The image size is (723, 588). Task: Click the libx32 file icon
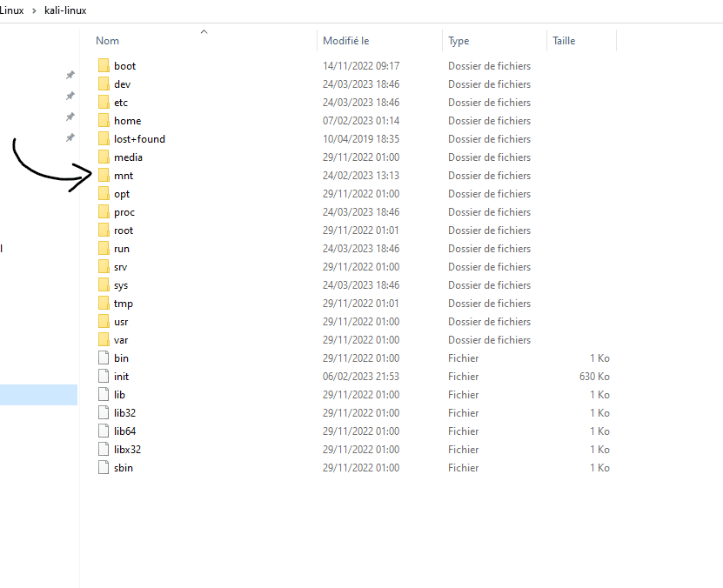pos(104,450)
